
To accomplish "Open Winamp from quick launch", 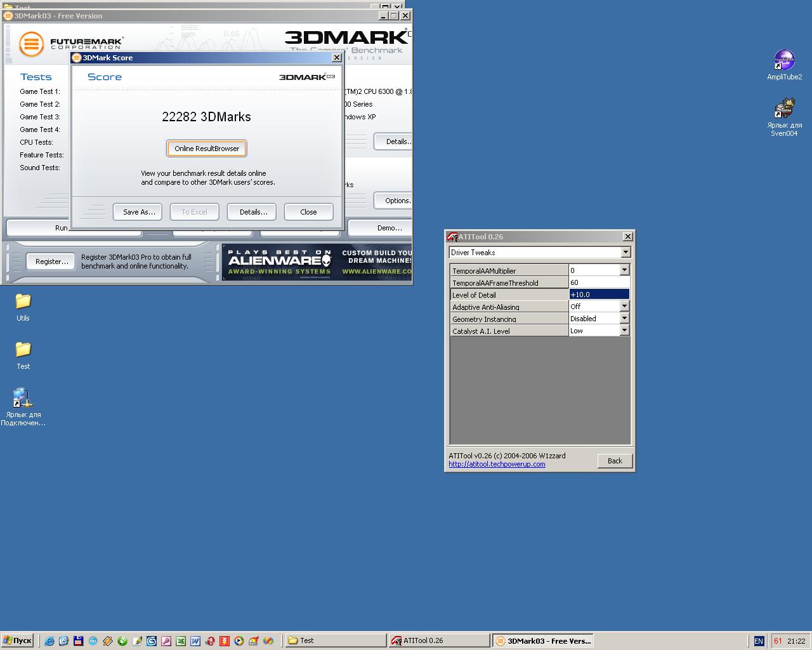I will click(x=107, y=641).
